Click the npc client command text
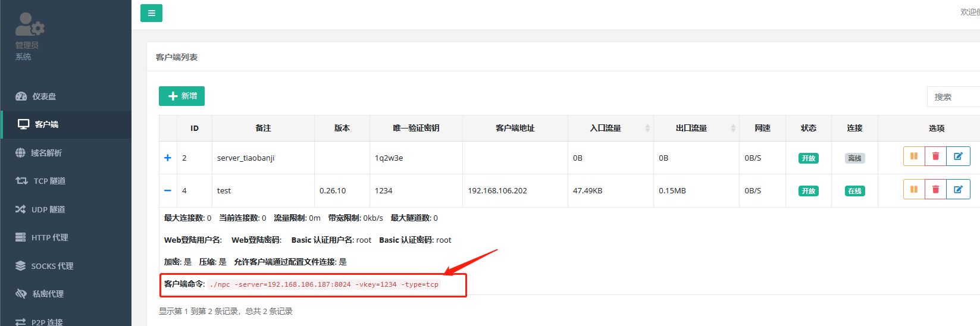This screenshot has width=980, height=326. tap(324, 284)
